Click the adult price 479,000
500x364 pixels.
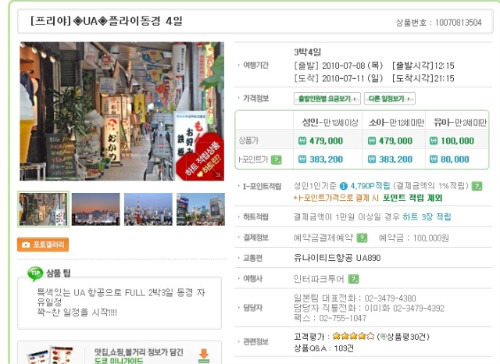click(x=326, y=141)
